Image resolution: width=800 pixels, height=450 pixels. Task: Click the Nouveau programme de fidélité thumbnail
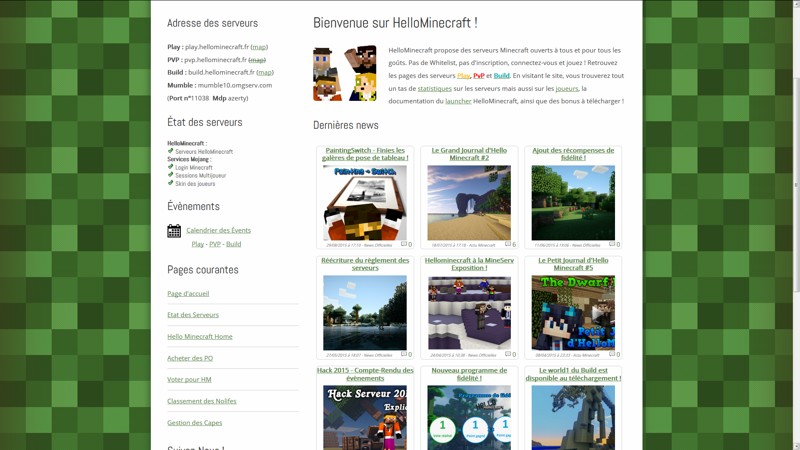(x=469, y=417)
